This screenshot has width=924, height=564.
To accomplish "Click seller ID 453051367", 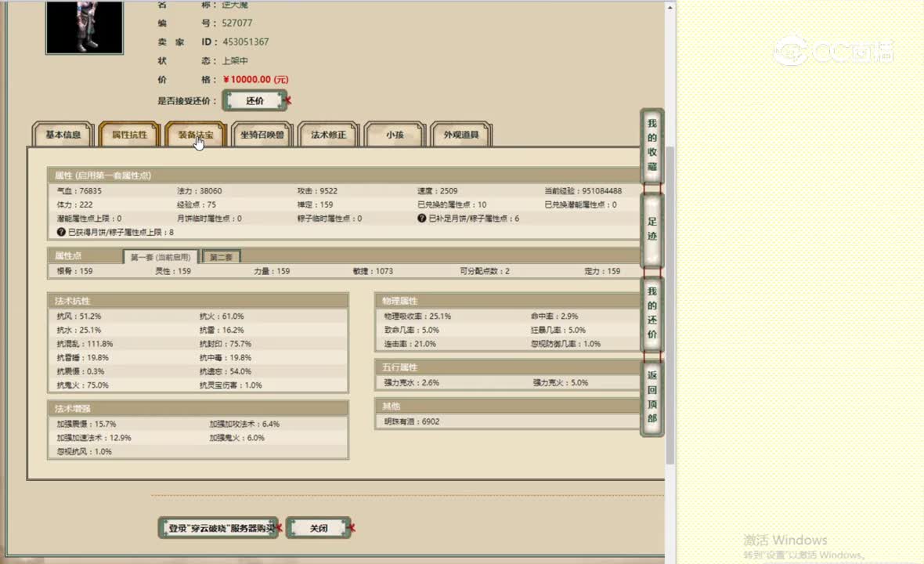I will pos(245,42).
